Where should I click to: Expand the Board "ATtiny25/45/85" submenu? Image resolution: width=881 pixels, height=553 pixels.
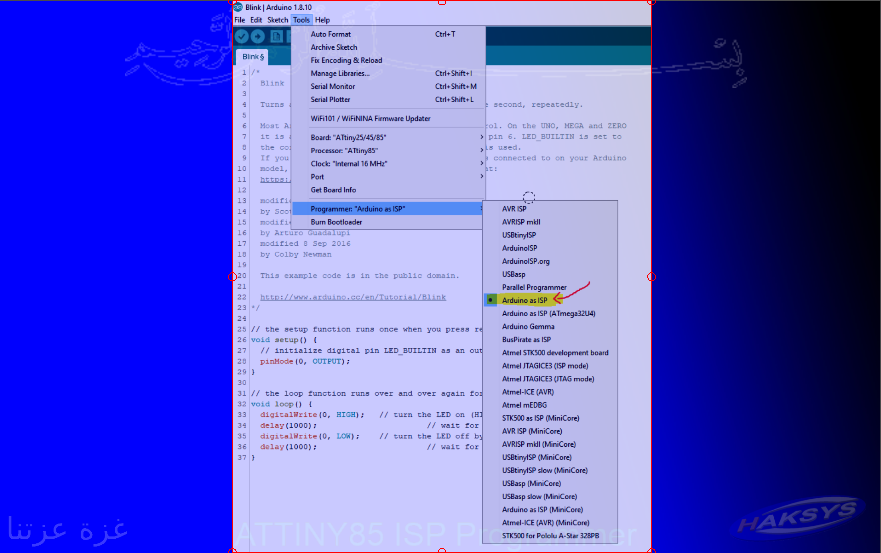(x=388, y=137)
